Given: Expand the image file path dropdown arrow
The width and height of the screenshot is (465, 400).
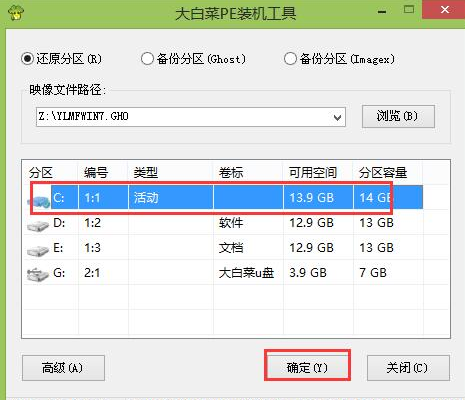Looking at the screenshot, I should pyautogui.click(x=337, y=117).
